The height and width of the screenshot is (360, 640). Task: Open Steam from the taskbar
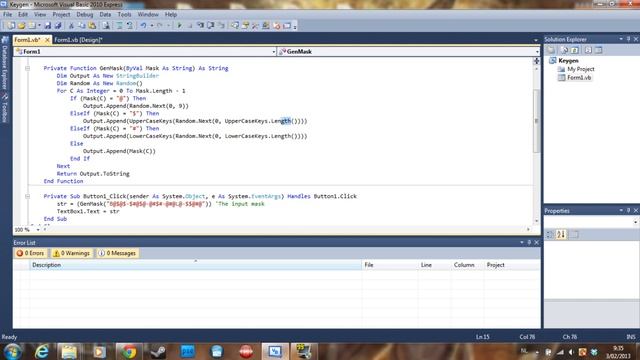coord(157,351)
